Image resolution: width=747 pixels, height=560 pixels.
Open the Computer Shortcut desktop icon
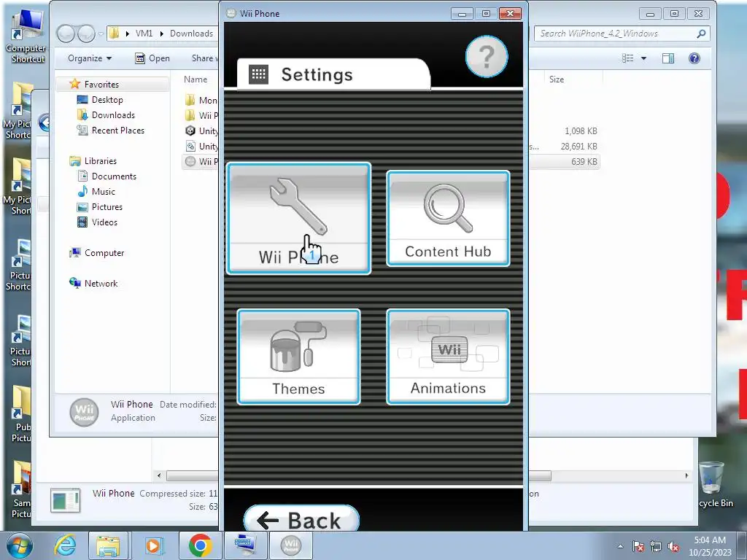28,38
